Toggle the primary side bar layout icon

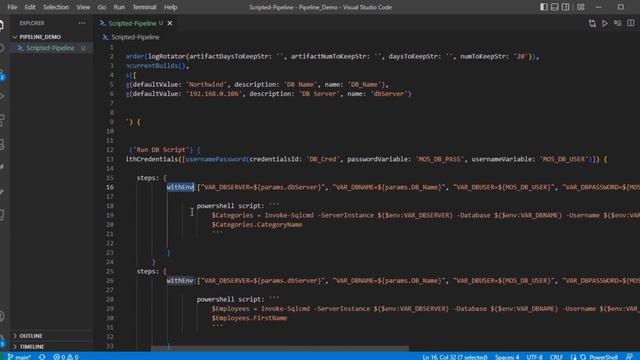(x=544, y=7)
